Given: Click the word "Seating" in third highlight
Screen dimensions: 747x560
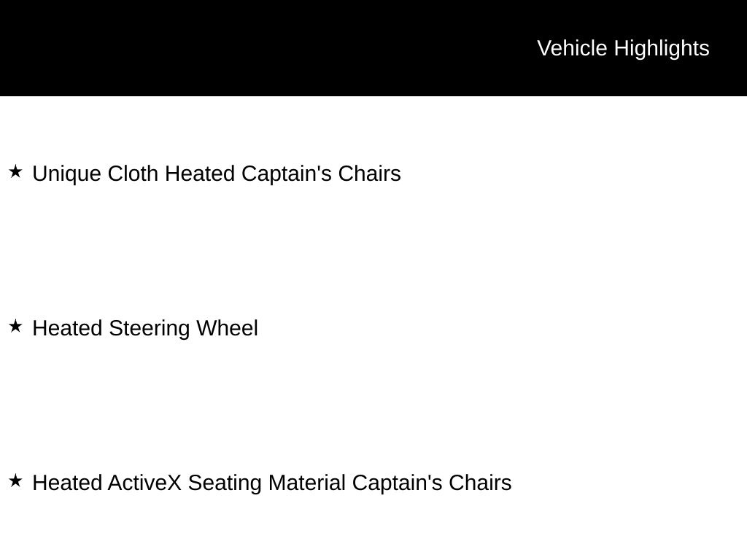Looking at the screenshot, I should point(225,483).
